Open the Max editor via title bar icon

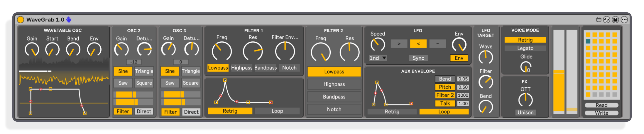599,20
